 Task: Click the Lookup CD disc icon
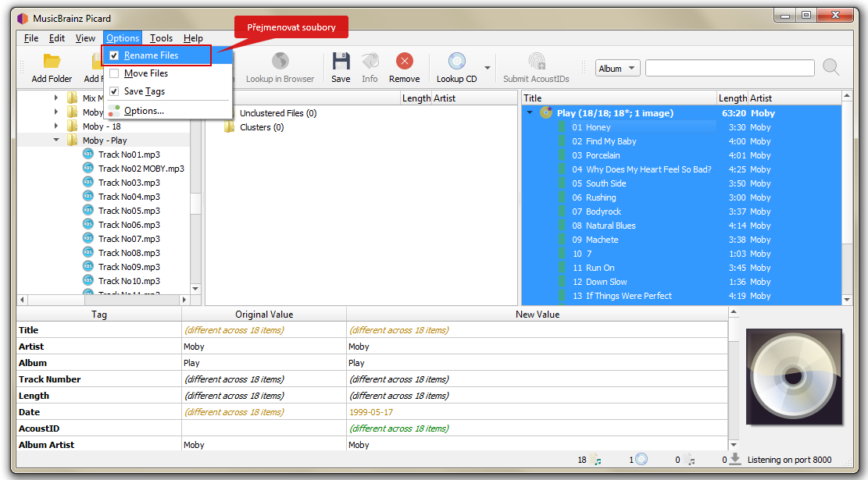click(x=457, y=62)
